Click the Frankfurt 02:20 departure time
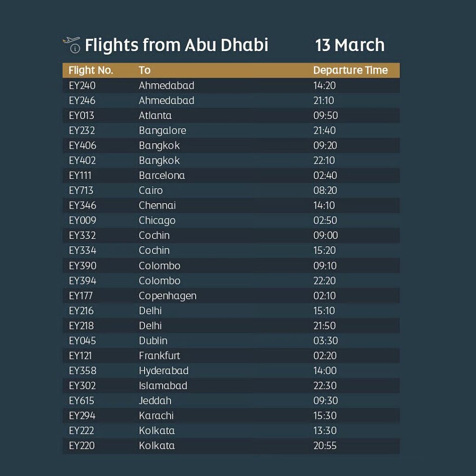Viewport: 476px width, 476px height. point(325,356)
